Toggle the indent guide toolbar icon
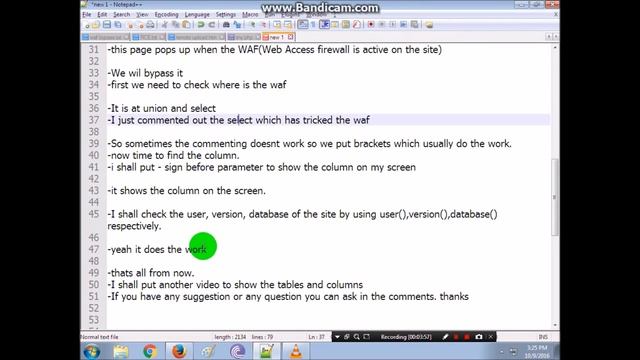 325,25
